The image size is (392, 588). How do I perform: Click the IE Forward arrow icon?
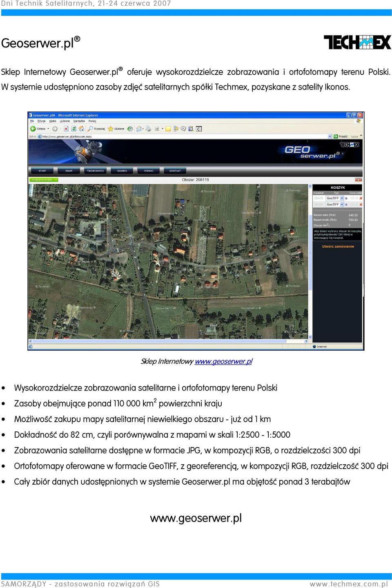pos(55,129)
